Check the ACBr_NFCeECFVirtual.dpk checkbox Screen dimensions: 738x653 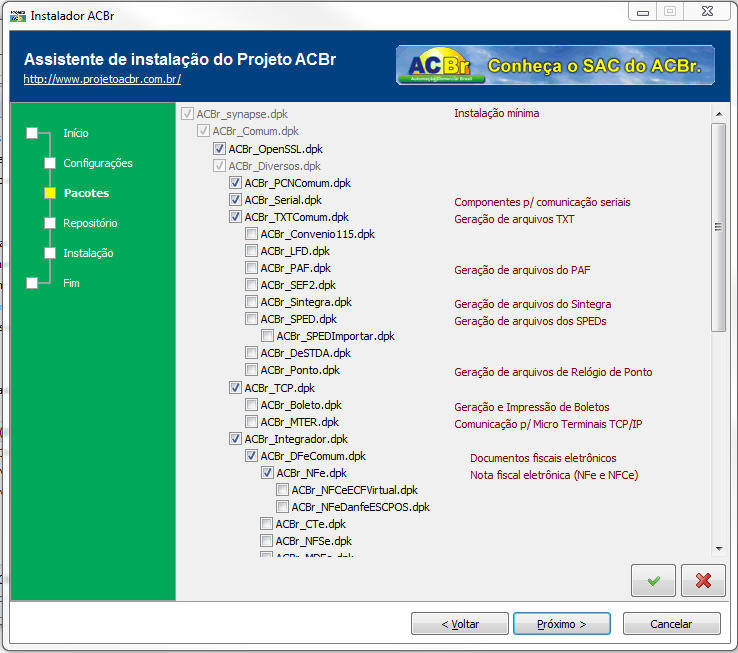click(x=282, y=490)
